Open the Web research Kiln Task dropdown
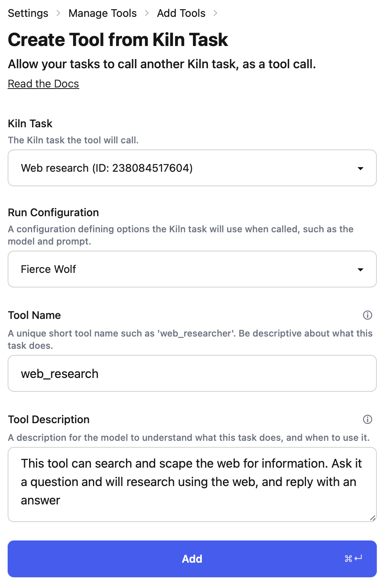386x588 pixels. (x=191, y=168)
